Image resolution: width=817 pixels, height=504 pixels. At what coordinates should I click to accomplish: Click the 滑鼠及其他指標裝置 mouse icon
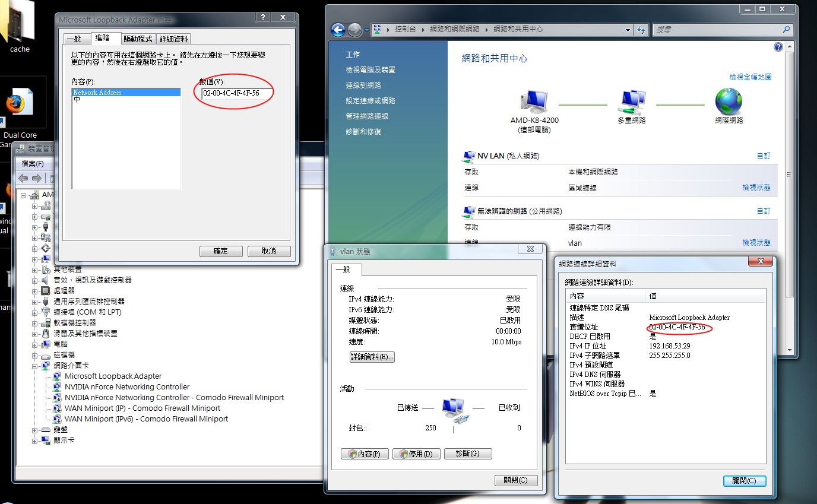(46, 334)
